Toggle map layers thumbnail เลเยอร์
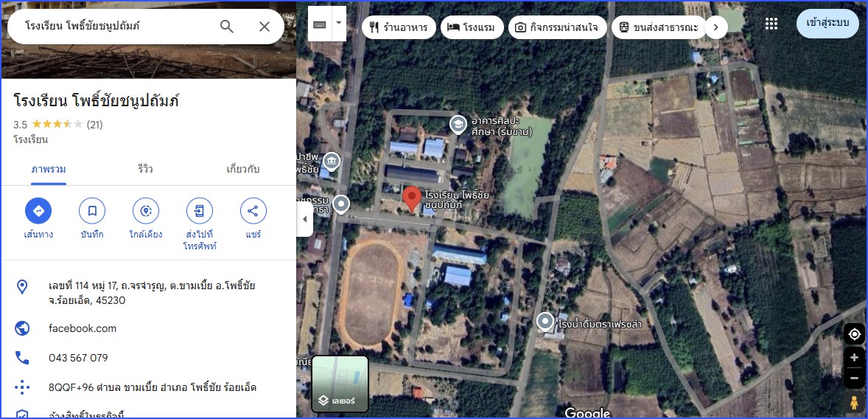This screenshot has width=868, height=419. [340, 384]
